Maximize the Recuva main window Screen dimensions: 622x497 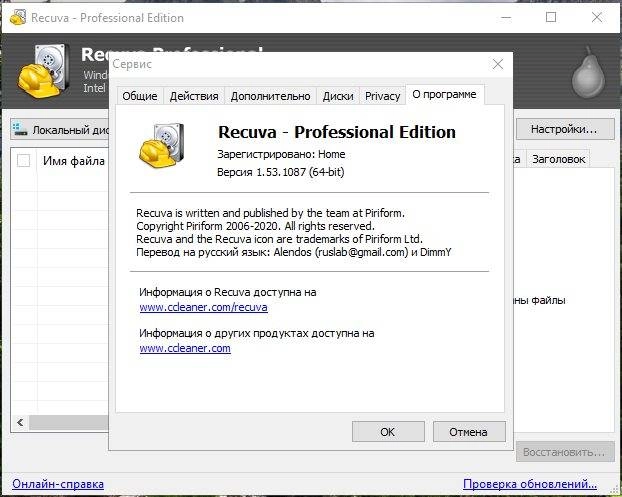click(551, 17)
